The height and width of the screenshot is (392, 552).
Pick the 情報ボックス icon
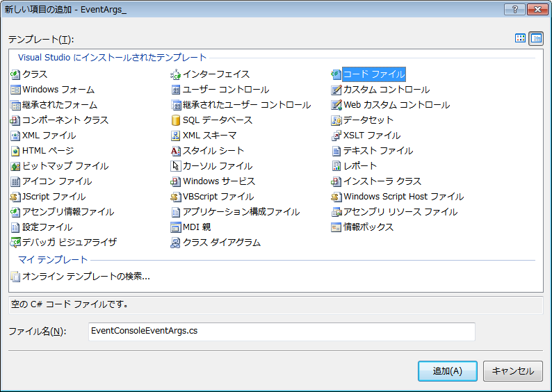[x=336, y=227]
